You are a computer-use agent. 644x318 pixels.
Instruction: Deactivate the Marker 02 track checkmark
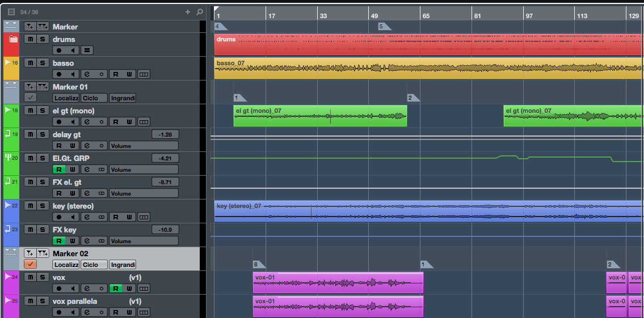30,264
